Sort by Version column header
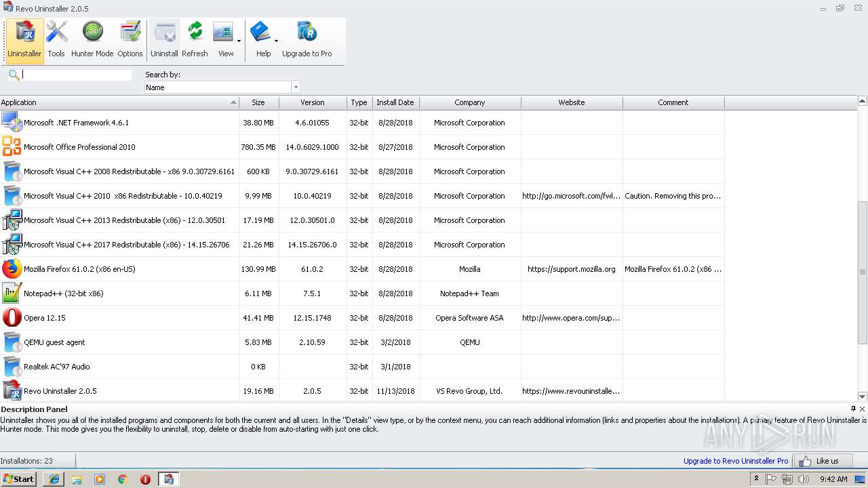The width and height of the screenshot is (868, 488). pyautogui.click(x=312, y=102)
